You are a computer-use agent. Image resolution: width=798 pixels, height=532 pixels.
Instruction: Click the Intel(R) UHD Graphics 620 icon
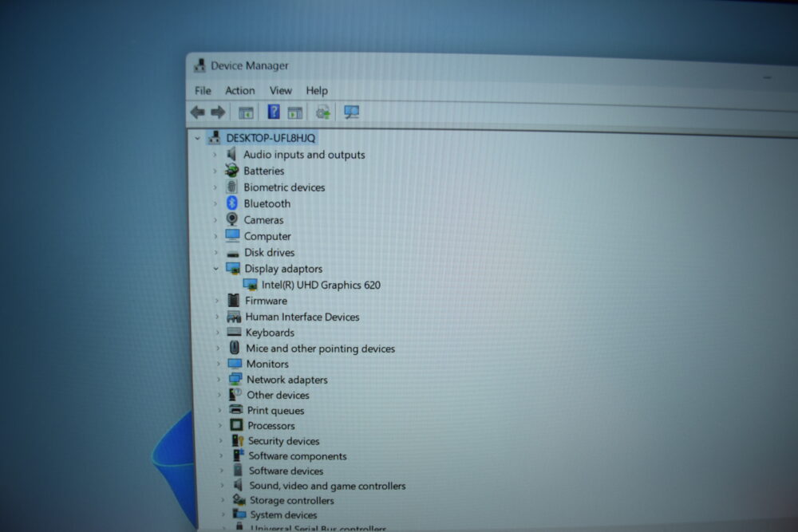[x=250, y=285]
